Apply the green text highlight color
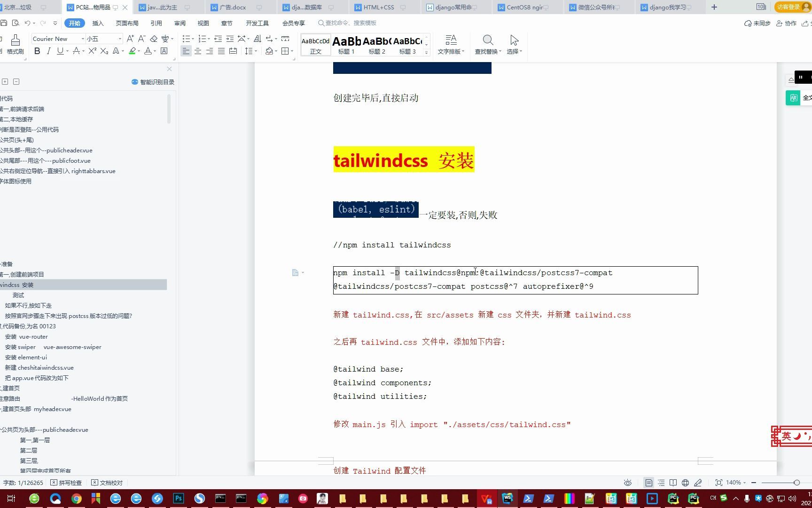 tap(133, 51)
